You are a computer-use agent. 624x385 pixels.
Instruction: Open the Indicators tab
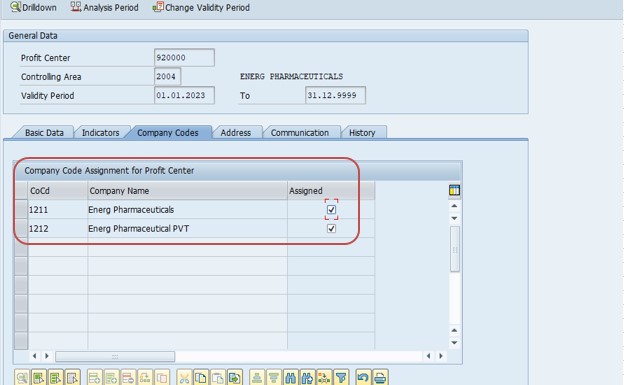tap(101, 133)
